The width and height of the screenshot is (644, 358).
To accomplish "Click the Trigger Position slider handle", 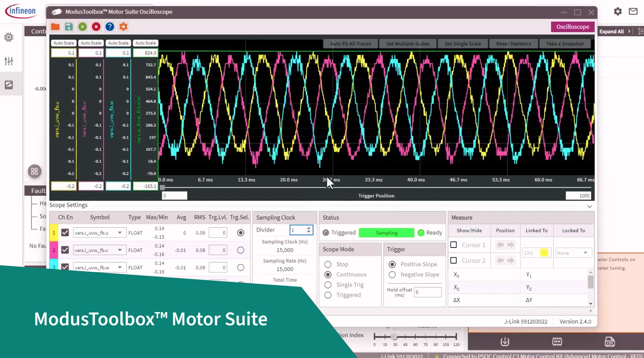I will 163,187.
